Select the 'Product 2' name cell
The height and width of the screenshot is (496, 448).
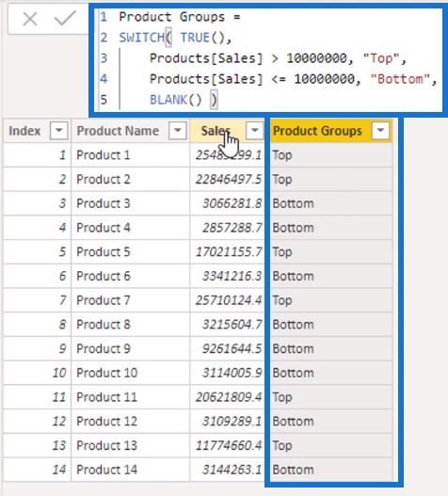point(131,180)
